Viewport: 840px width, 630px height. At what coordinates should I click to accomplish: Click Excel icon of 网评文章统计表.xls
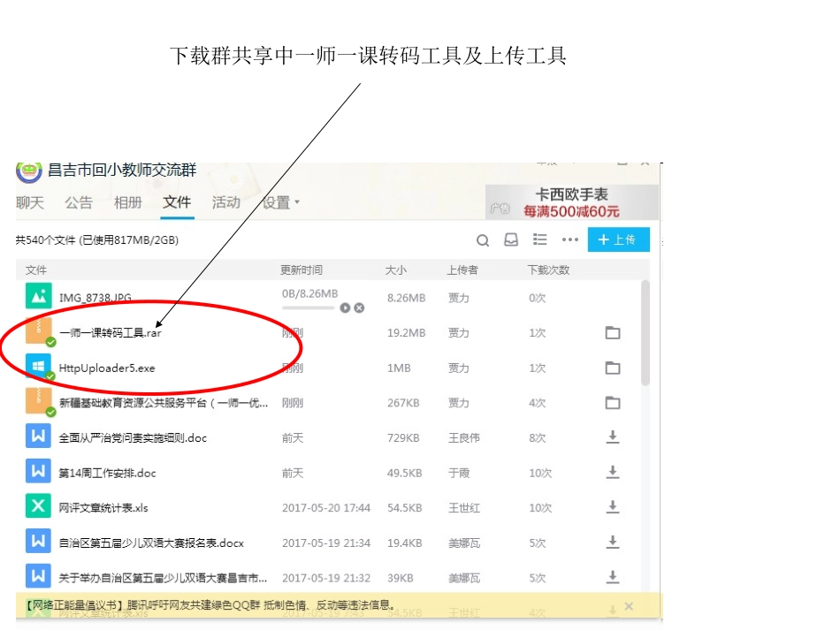click(x=39, y=505)
